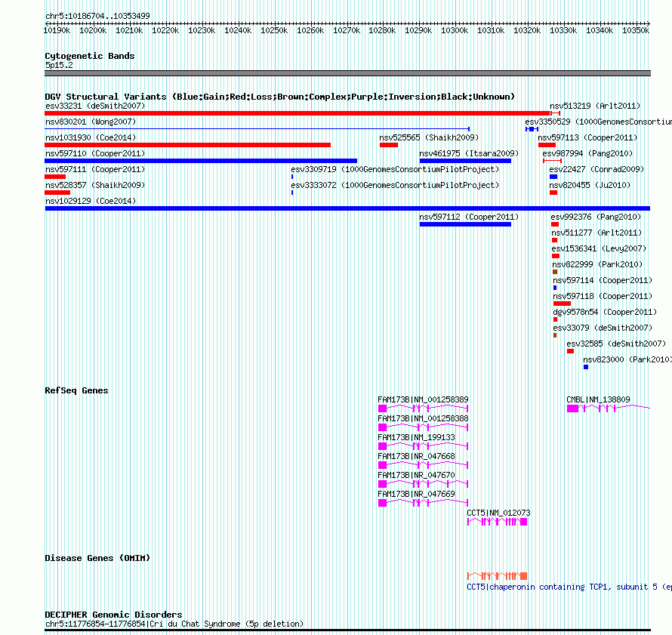The width and height of the screenshot is (672, 635).
Task: Select the FAM173B|NR_047670 gene model glyph
Action: pos(423,484)
